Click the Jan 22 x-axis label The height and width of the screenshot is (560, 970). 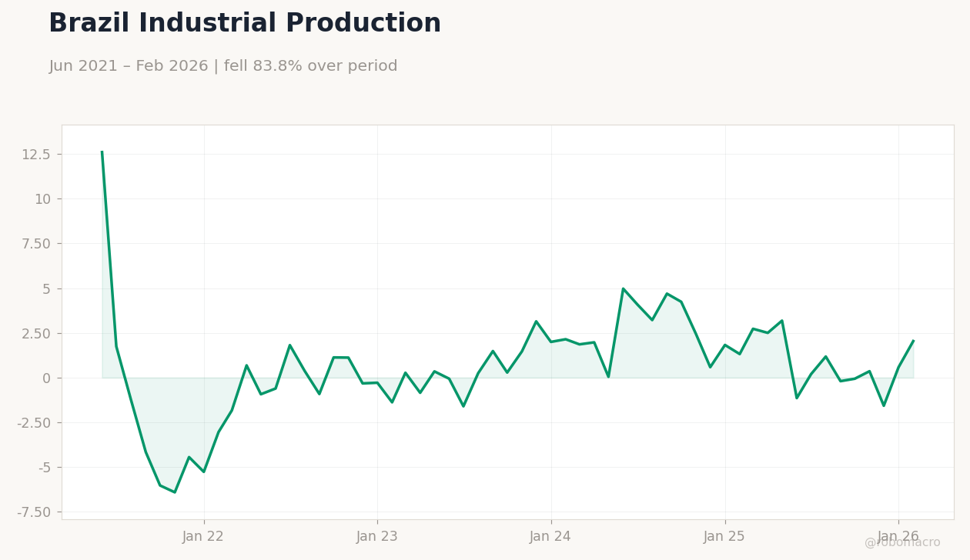pyautogui.click(x=203, y=537)
